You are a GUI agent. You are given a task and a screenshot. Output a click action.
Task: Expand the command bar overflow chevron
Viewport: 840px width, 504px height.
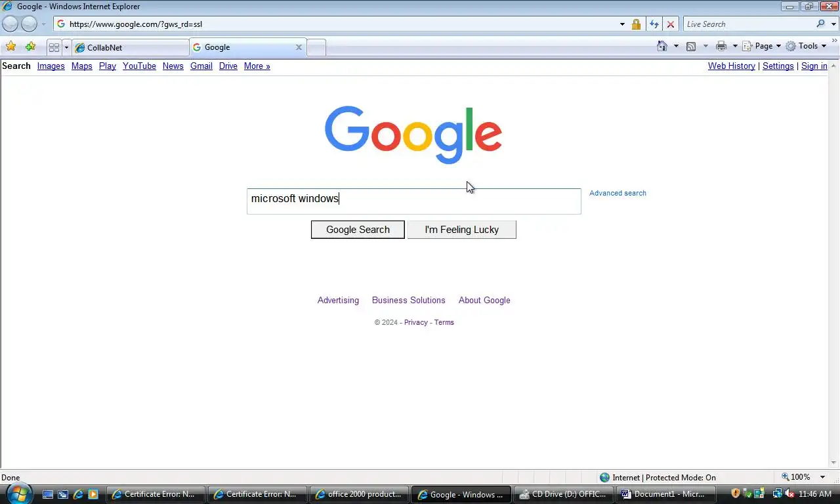(x=835, y=41)
